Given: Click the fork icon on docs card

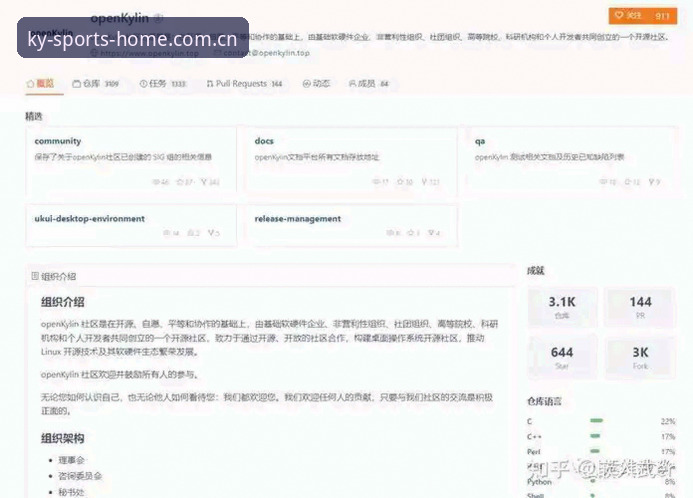Looking at the screenshot, I should (x=424, y=182).
